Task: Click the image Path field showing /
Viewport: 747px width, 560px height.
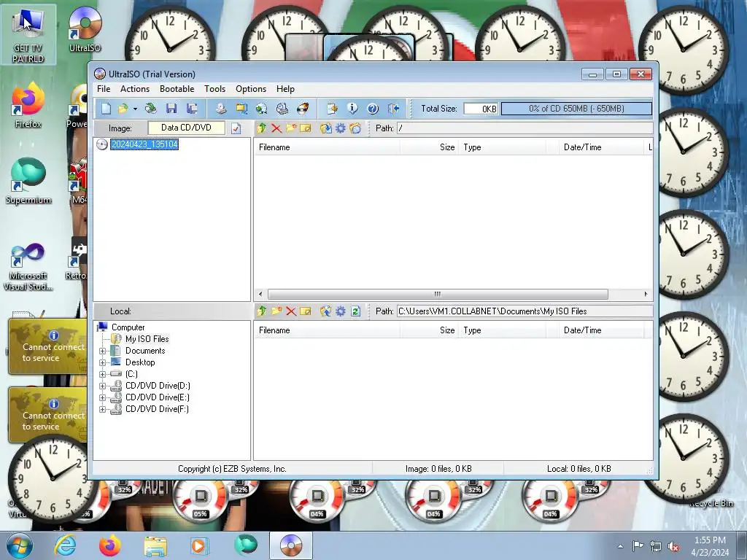Action: click(525, 128)
